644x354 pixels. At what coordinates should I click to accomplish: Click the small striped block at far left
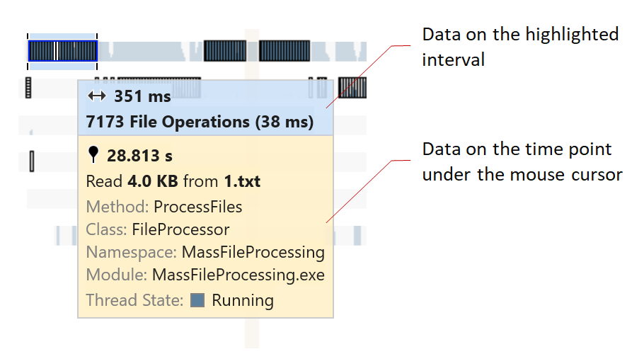pyautogui.click(x=29, y=88)
